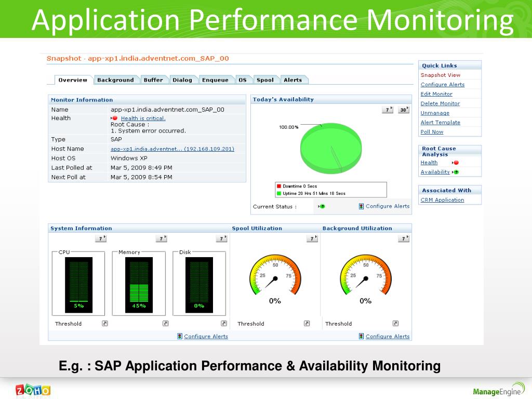Click the Unmanage link

pyautogui.click(x=435, y=113)
